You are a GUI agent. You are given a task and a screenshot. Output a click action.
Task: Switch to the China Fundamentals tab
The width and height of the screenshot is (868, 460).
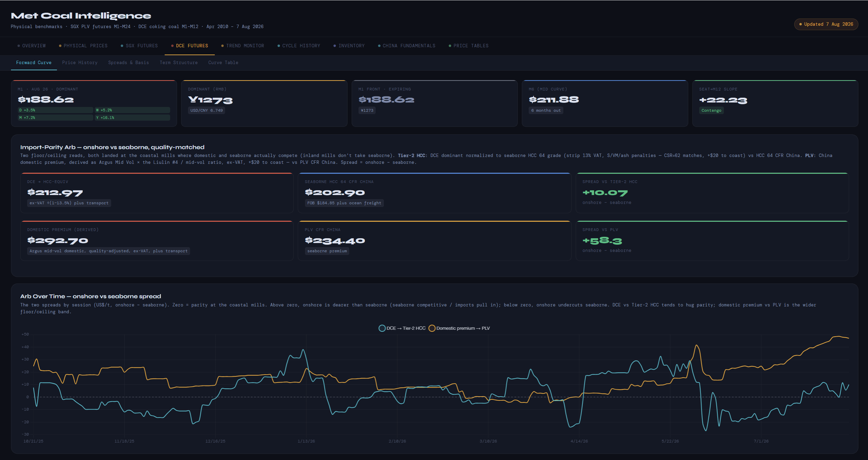(x=407, y=46)
